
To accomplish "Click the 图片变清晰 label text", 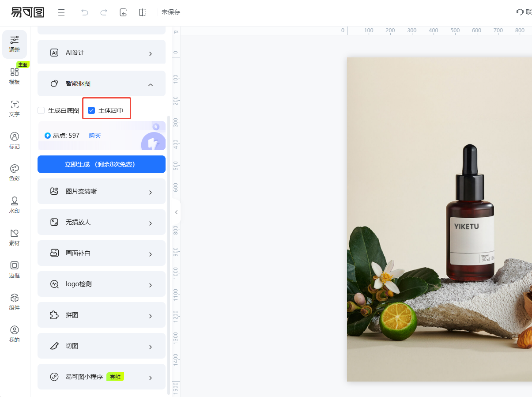I will coord(81,191).
